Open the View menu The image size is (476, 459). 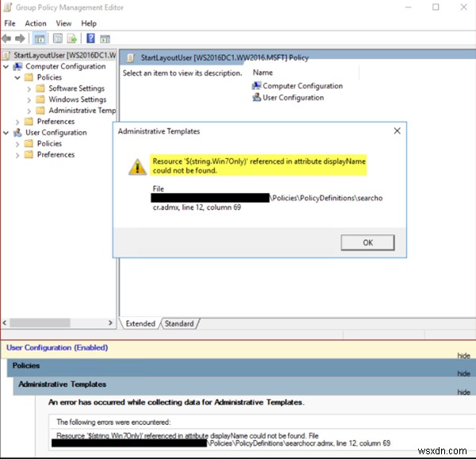click(63, 23)
